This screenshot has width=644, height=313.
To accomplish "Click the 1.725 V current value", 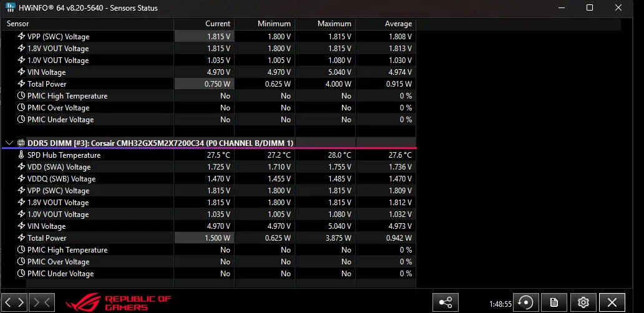I will pyautogui.click(x=218, y=167).
